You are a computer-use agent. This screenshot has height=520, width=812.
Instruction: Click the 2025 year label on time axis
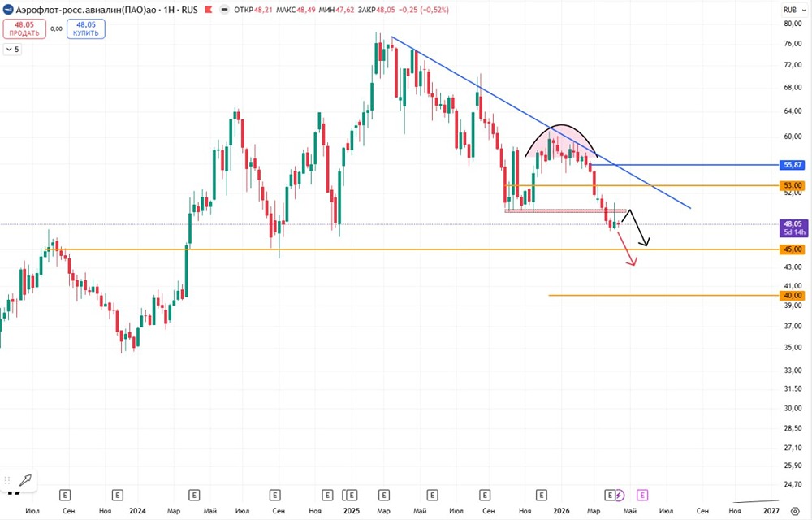click(351, 511)
